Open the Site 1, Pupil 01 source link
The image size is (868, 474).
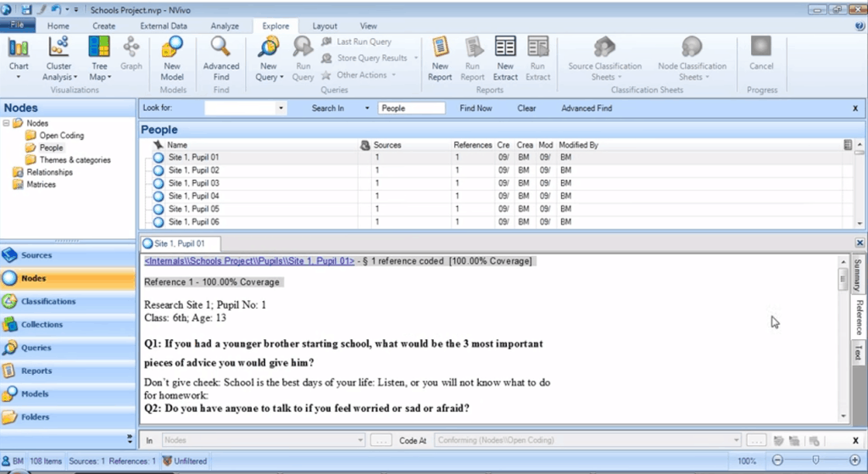(249, 261)
